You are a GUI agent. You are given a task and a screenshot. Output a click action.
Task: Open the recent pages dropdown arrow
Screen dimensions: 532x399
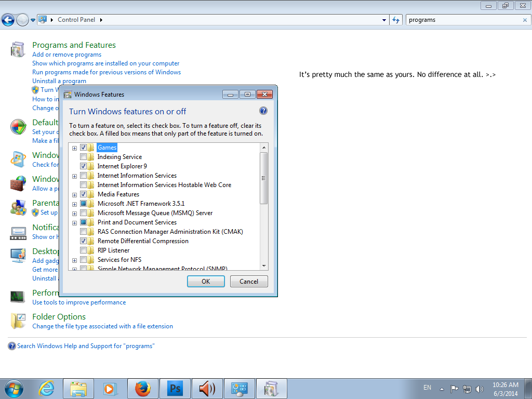tap(33, 20)
